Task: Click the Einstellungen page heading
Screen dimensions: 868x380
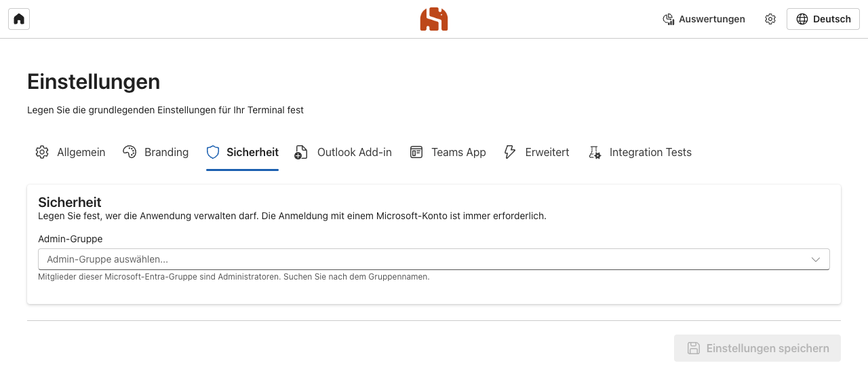Action: point(94,81)
